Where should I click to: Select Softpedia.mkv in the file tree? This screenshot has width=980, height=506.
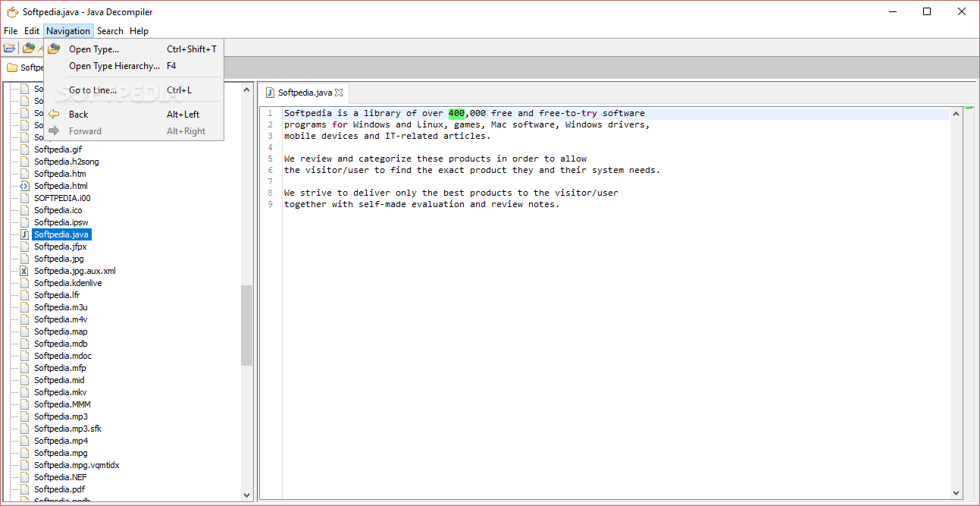click(61, 392)
